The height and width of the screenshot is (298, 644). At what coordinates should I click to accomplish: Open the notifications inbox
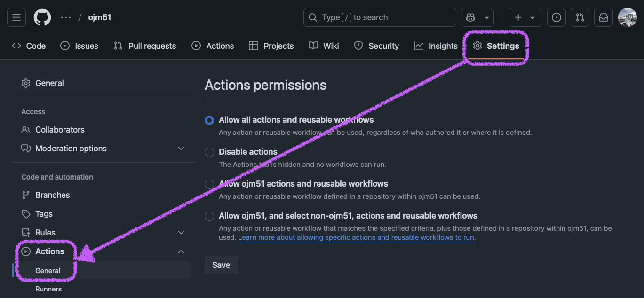603,17
